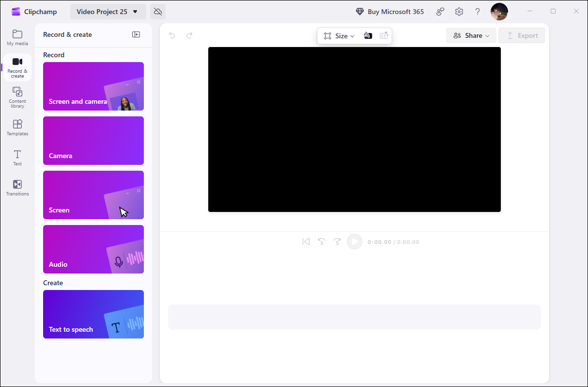588x387 pixels.
Task: Skip forward 5 seconds
Action: (x=338, y=242)
